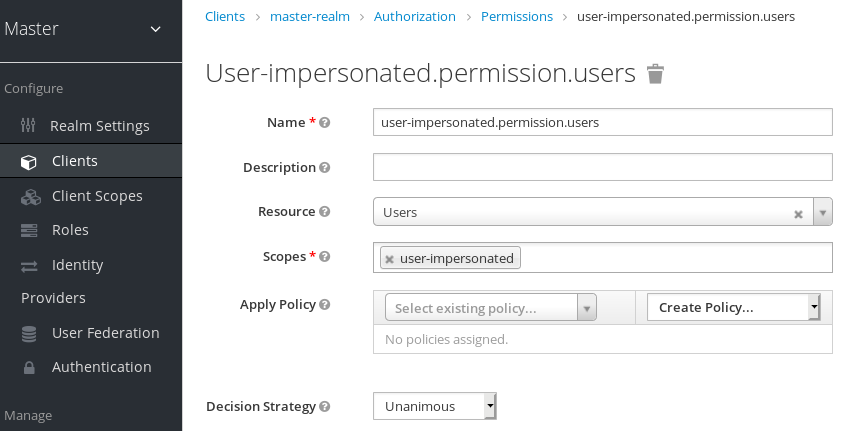Open help tooltip next to Name

(324, 122)
